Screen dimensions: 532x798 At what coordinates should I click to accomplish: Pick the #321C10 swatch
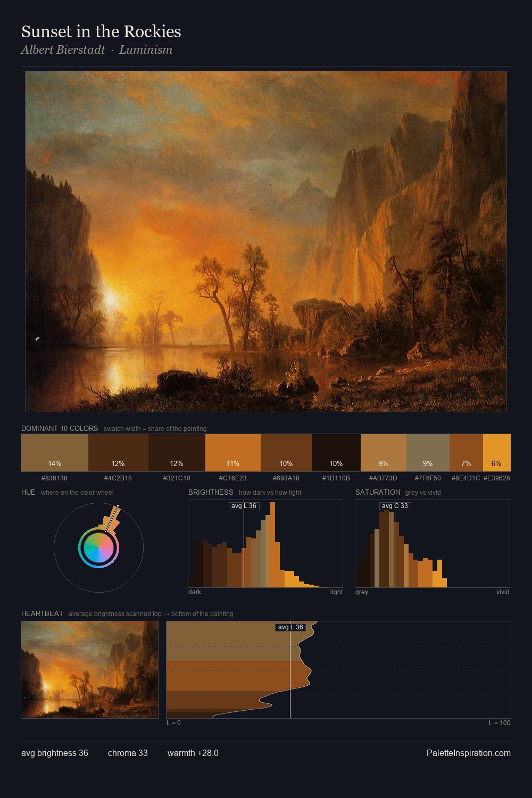(x=177, y=453)
